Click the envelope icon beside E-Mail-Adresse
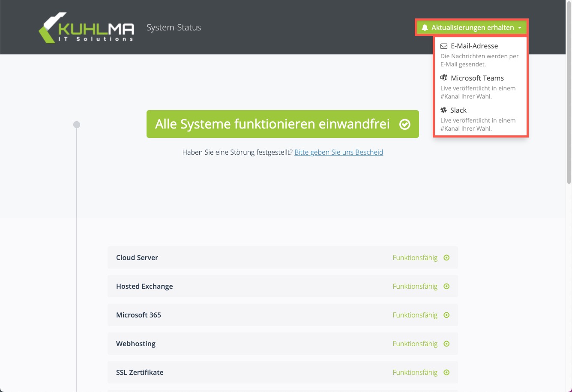572x392 pixels. click(x=444, y=46)
